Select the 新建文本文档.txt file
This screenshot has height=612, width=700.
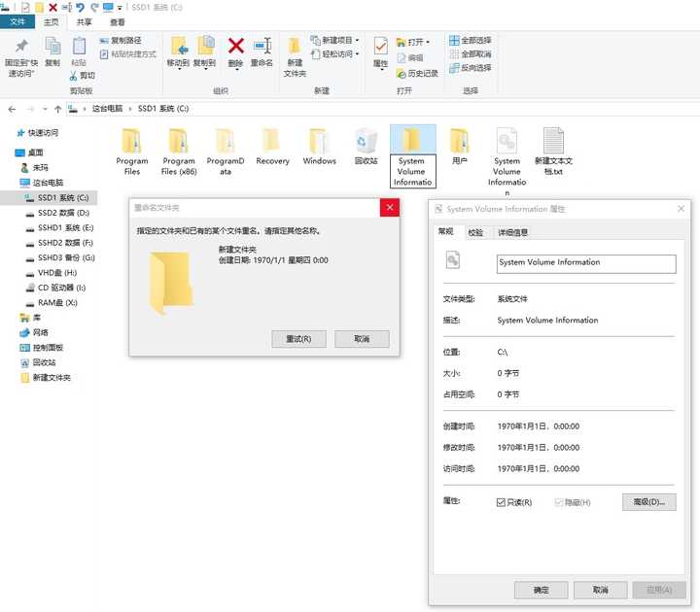pyautogui.click(x=553, y=152)
